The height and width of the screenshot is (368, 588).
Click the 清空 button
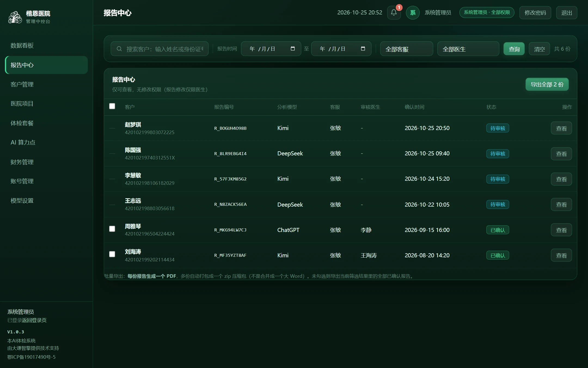[539, 49]
